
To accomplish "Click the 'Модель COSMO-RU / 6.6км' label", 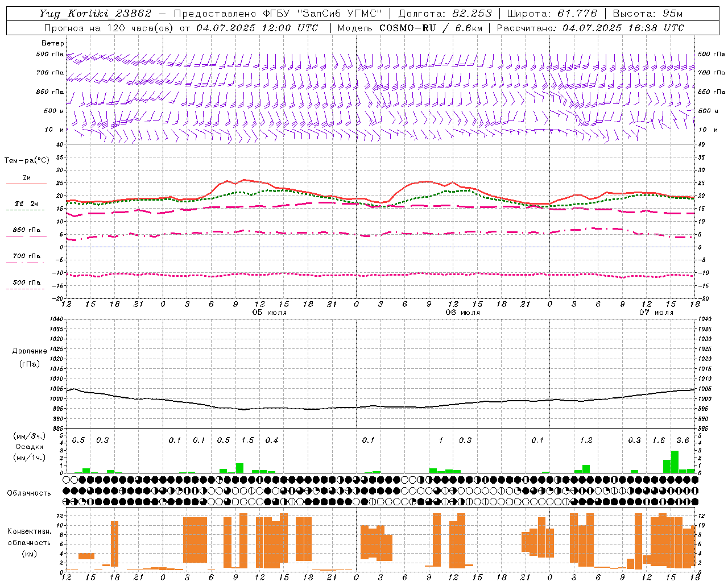I will coord(410,28).
